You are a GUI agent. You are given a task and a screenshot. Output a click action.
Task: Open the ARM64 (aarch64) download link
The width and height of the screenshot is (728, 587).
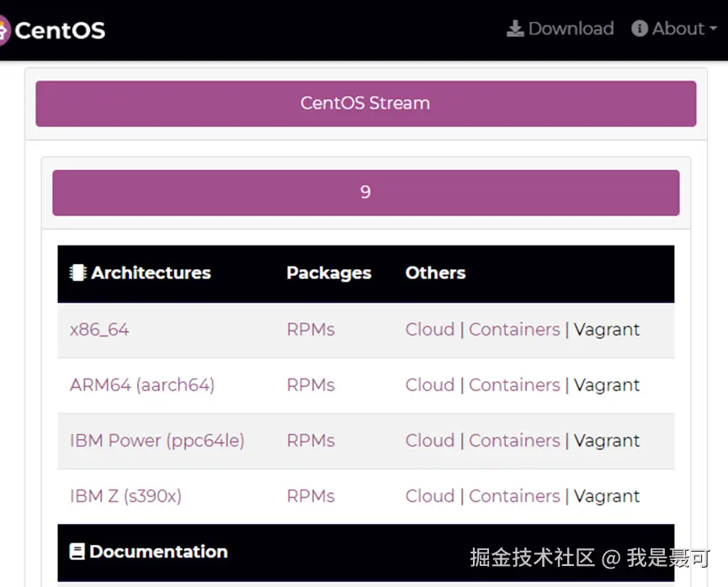click(x=141, y=385)
